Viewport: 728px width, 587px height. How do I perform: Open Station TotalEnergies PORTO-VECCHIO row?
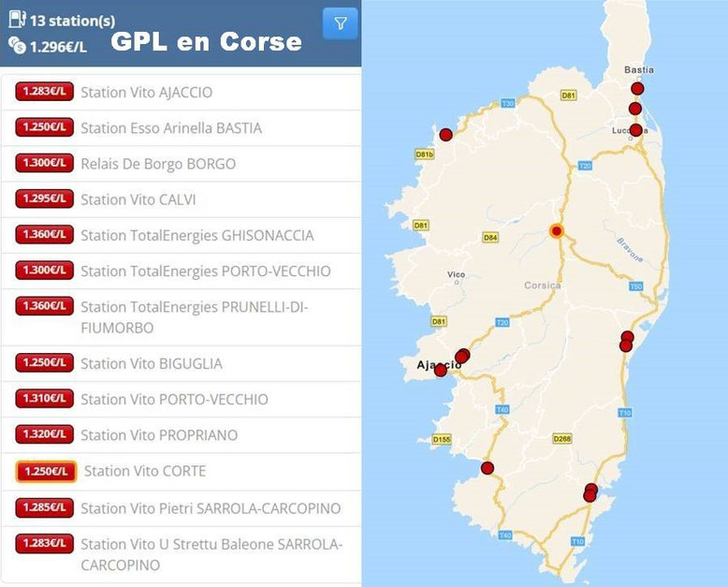coord(182,271)
